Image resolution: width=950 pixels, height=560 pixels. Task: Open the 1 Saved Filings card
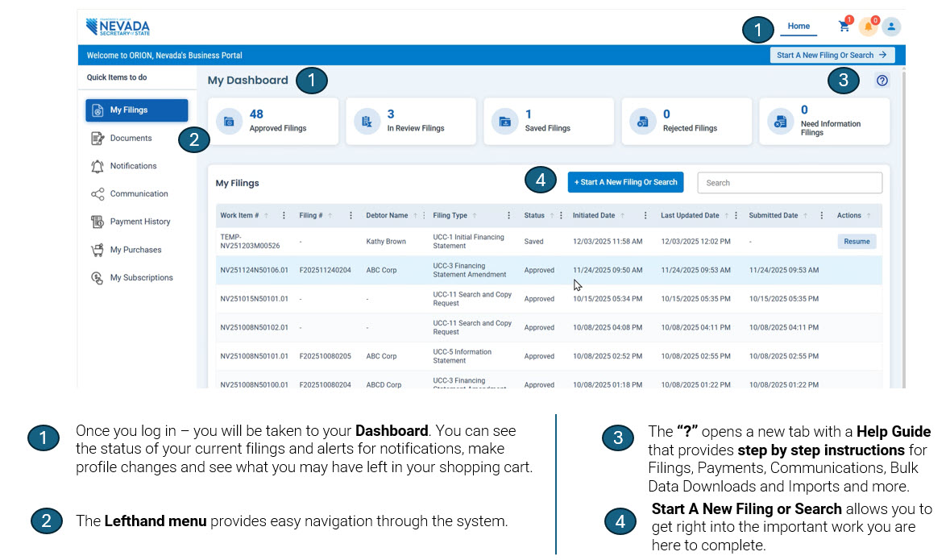(548, 121)
